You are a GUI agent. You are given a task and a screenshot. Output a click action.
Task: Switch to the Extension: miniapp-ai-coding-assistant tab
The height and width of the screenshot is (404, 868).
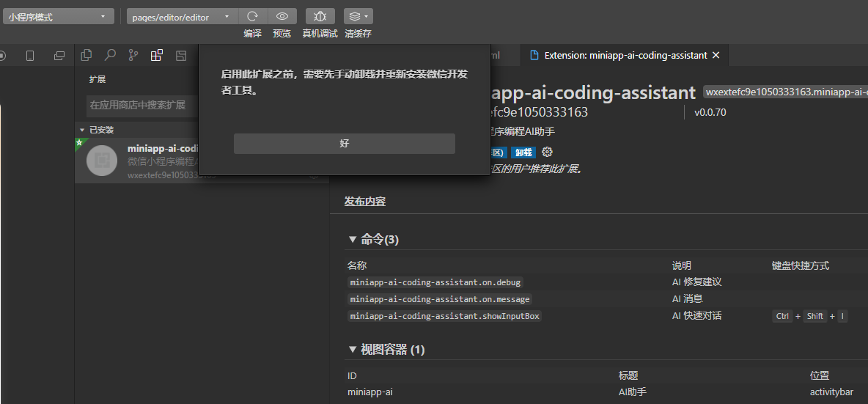pos(625,55)
